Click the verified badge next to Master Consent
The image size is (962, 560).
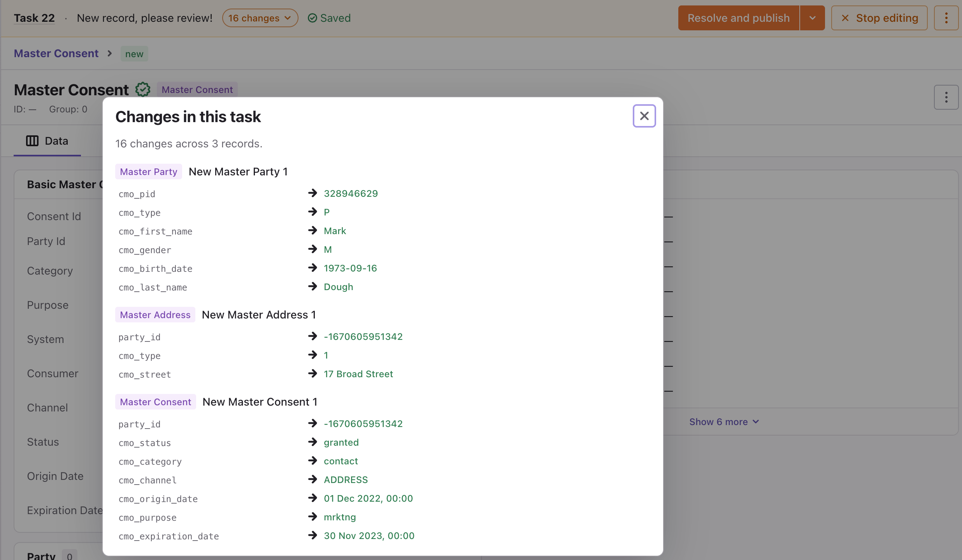point(143,89)
